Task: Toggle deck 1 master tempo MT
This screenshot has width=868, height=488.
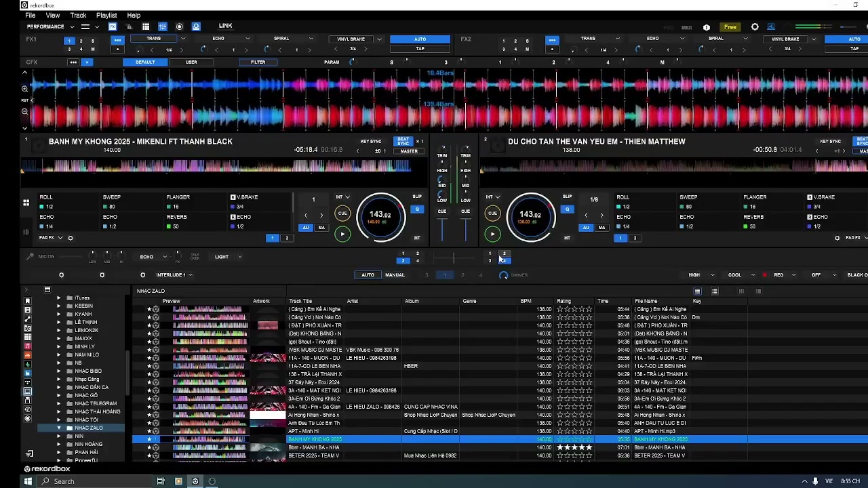Action: (x=417, y=238)
